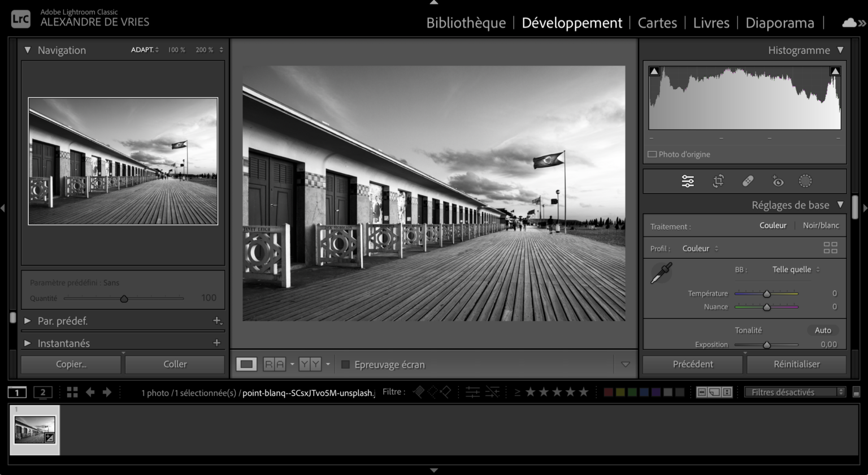Select the Crop overlay tool
The image size is (868, 475).
point(718,181)
